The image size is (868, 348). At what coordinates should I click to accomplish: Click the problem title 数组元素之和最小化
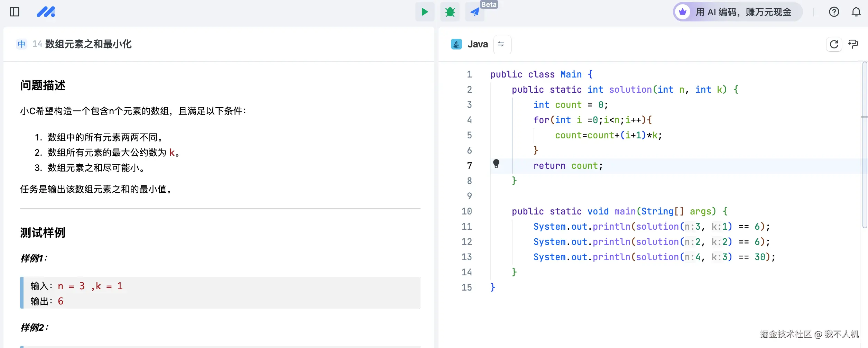(x=88, y=44)
